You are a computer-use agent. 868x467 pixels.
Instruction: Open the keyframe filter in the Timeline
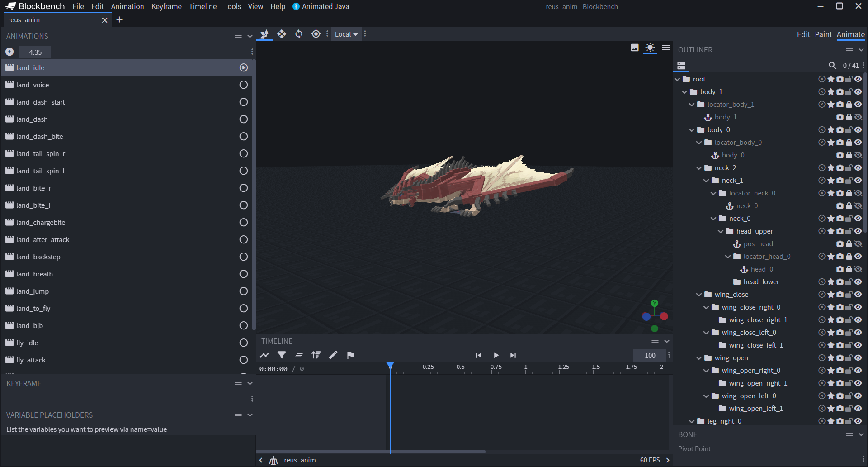282,355
